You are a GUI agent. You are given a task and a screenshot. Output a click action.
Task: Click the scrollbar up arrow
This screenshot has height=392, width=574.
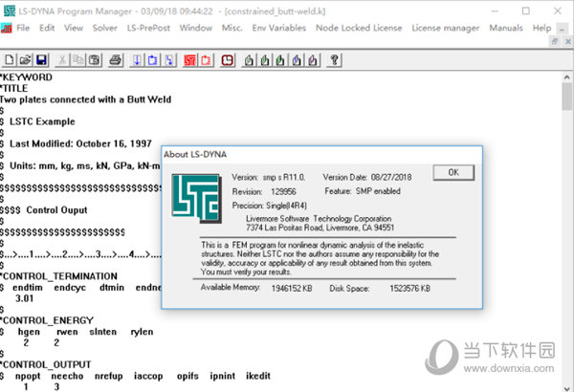point(566,77)
